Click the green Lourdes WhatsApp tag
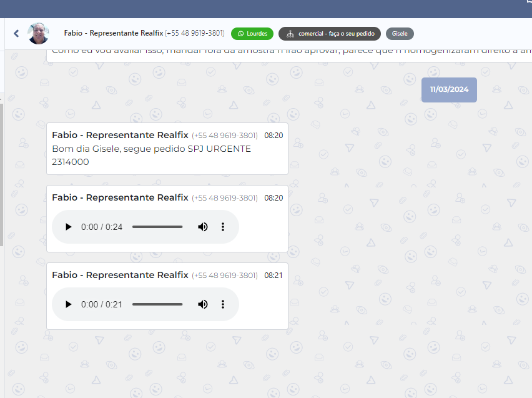Viewport: 532px width, 398px height. point(252,34)
